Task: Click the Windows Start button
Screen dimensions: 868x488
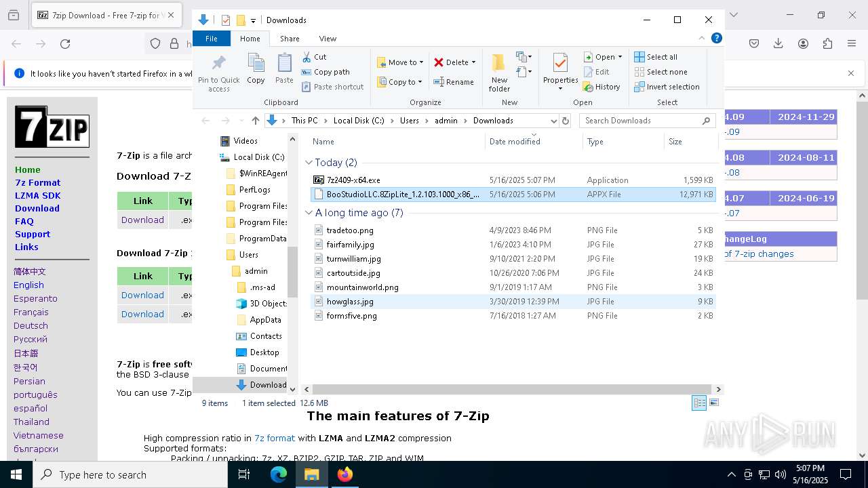Action: [x=16, y=474]
